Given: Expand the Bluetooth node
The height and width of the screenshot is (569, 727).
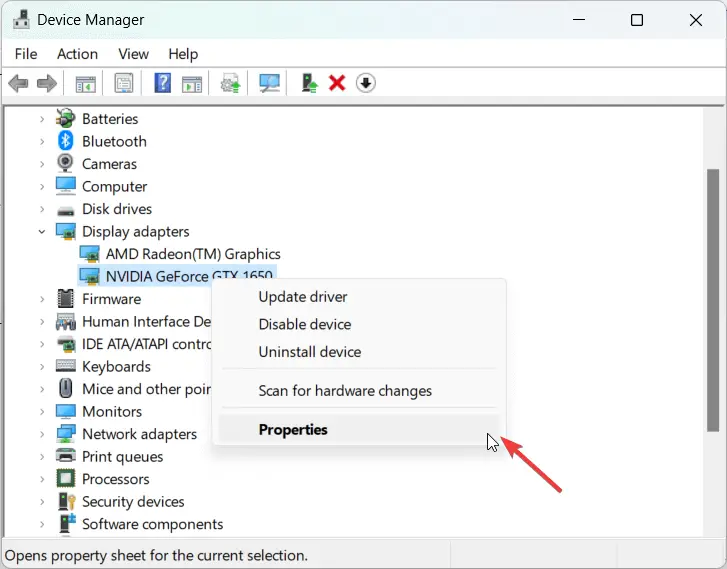Looking at the screenshot, I should click(42, 141).
